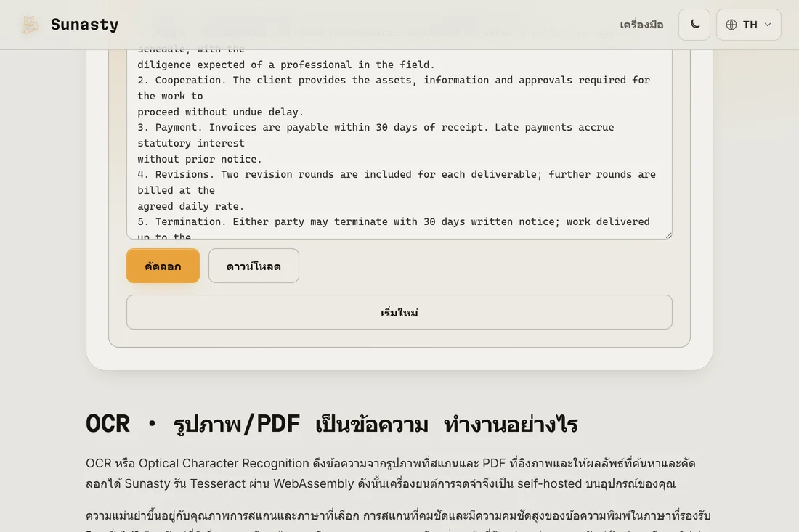This screenshot has height=532, width=799.
Task: Toggle dark mode with the moon icon
Action: [x=694, y=25]
